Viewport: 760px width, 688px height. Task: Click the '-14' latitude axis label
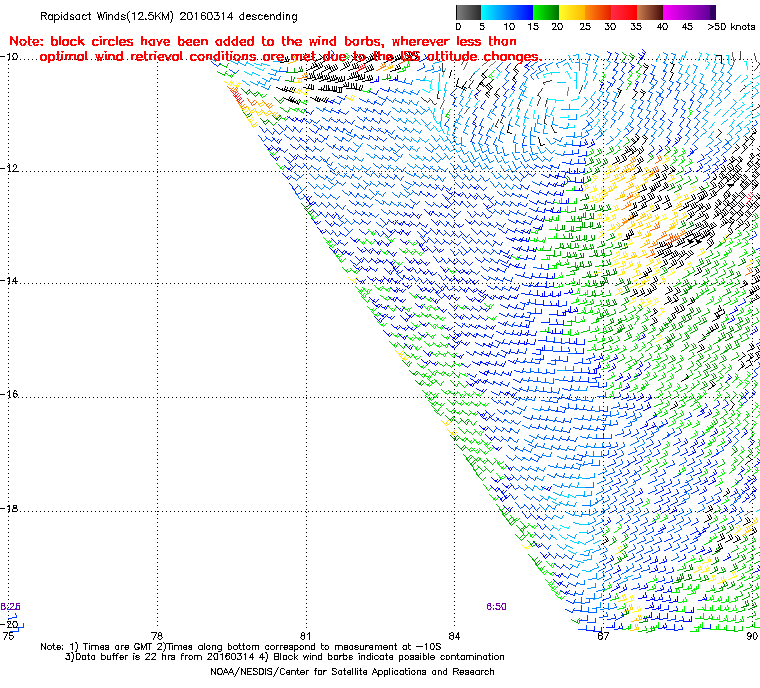(9, 281)
